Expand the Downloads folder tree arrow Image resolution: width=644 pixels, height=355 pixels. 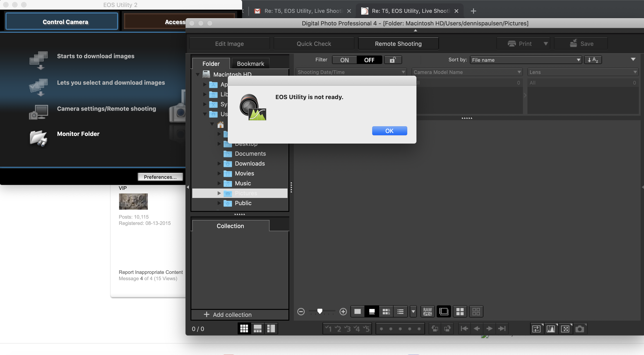click(x=219, y=164)
